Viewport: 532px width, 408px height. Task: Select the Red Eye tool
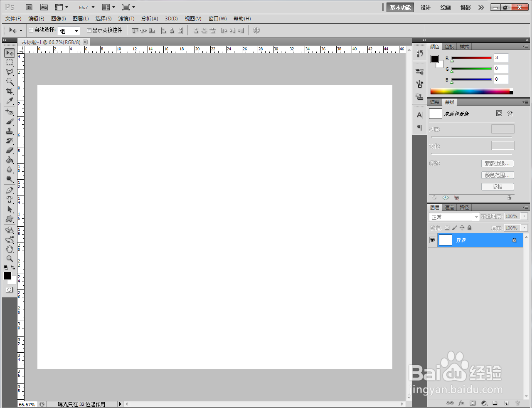tap(10, 112)
